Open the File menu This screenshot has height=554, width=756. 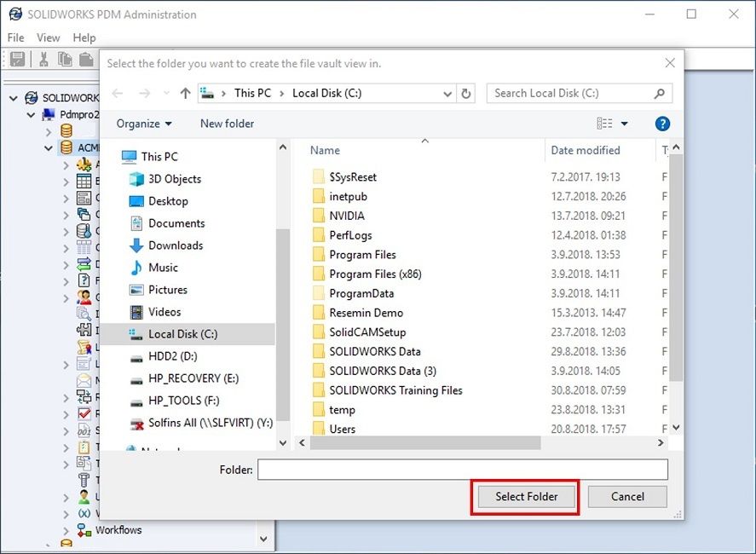[x=16, y=38]
